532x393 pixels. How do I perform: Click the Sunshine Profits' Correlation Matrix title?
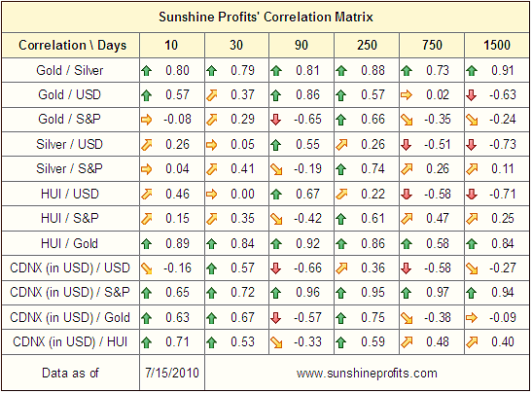[x=266, y=17]
